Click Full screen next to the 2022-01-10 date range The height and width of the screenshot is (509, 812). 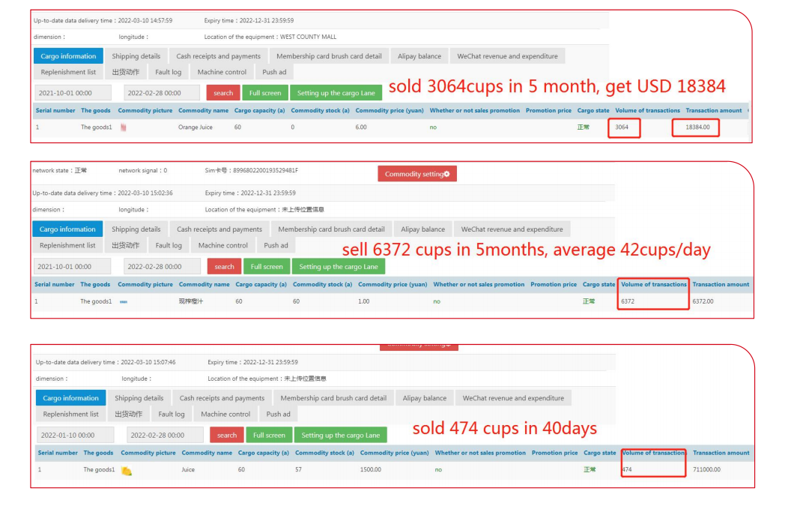coord(269,435)
